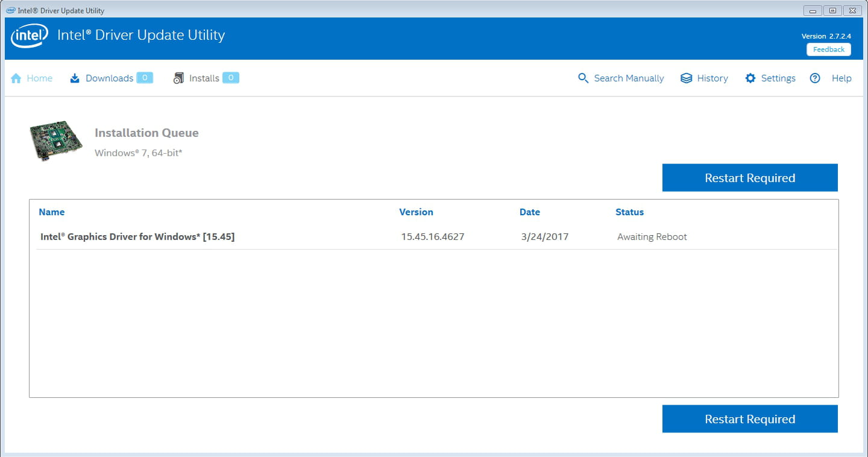Click the Feedback button
This screenshot has width=868, height=457.
tap(829, 49)
